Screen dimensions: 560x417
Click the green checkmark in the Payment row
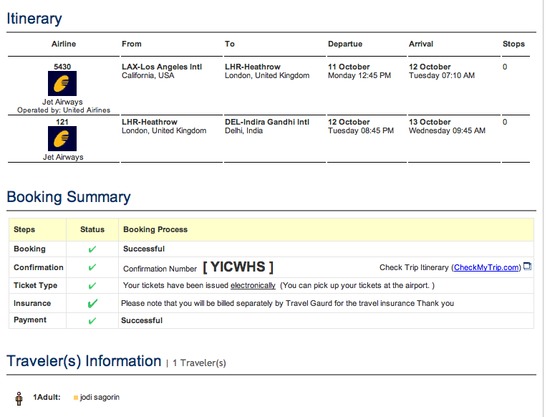(92, 321)
